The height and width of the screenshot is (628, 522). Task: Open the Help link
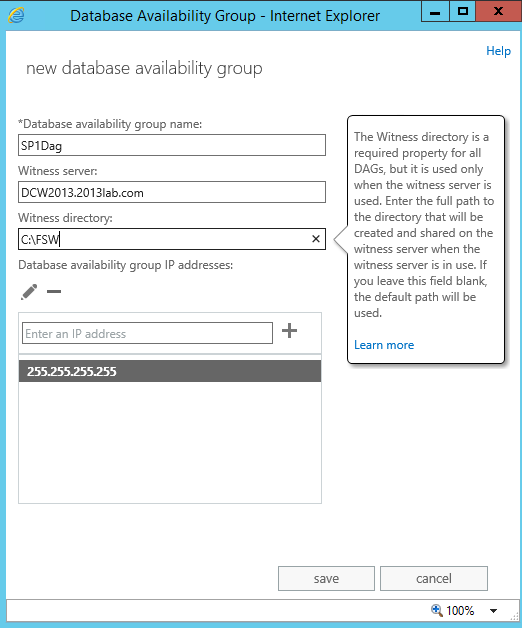pyautogui.click(x=498, y=51)
